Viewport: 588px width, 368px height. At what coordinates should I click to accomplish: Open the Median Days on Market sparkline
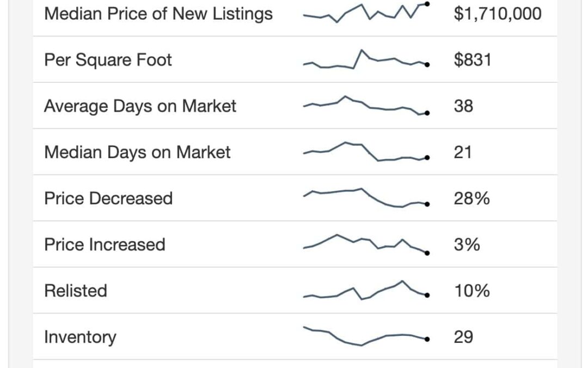[366, 152]
